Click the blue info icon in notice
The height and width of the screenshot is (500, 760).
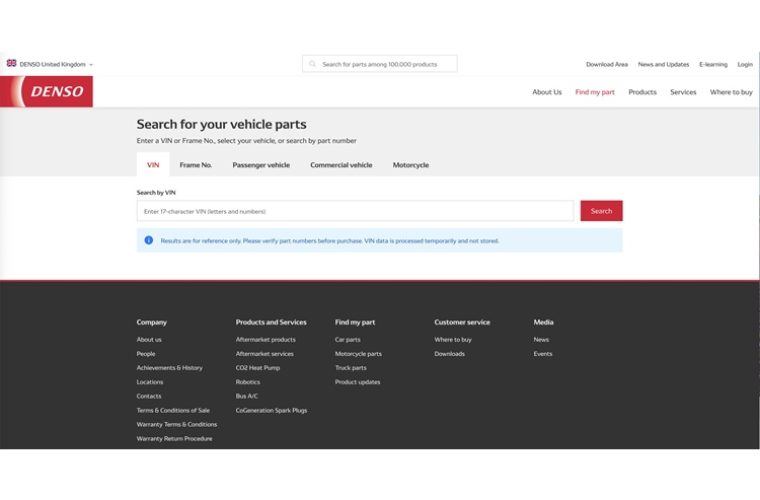149,240
